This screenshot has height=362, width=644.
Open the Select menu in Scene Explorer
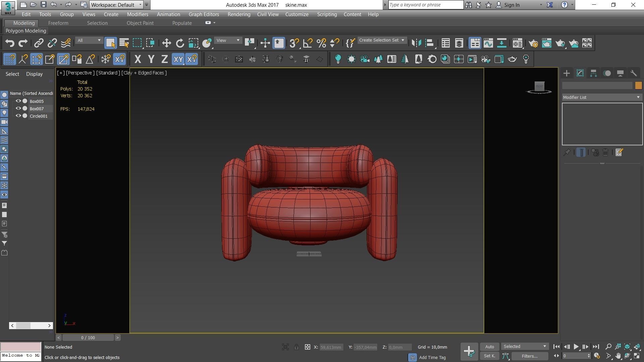[12, 74]
